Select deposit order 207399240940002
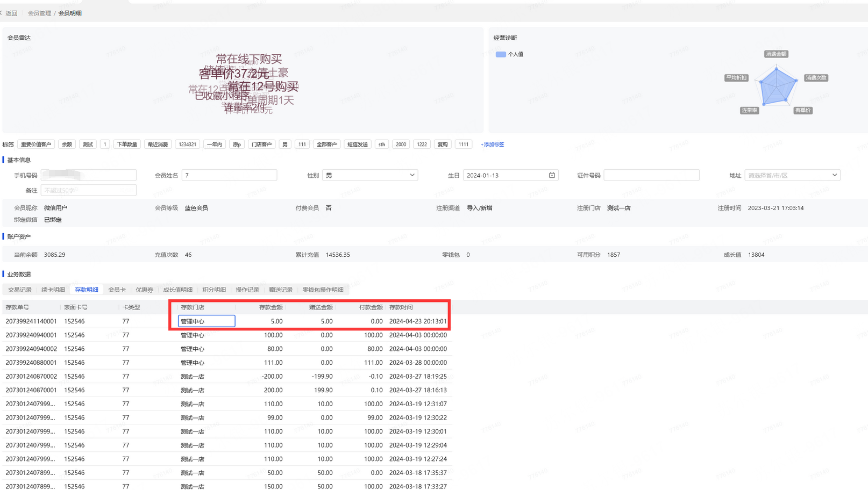 tap(31, 349)
